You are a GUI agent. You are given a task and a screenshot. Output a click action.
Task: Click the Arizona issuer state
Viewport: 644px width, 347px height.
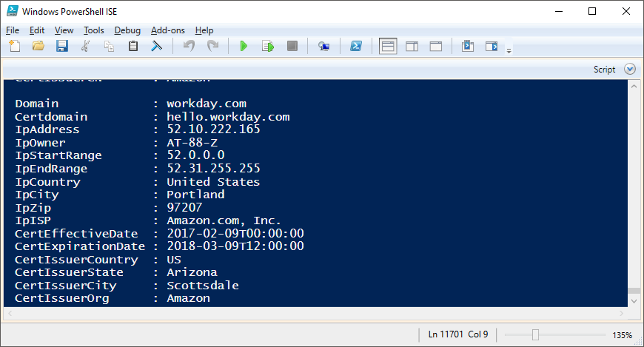tap(192, 272)
